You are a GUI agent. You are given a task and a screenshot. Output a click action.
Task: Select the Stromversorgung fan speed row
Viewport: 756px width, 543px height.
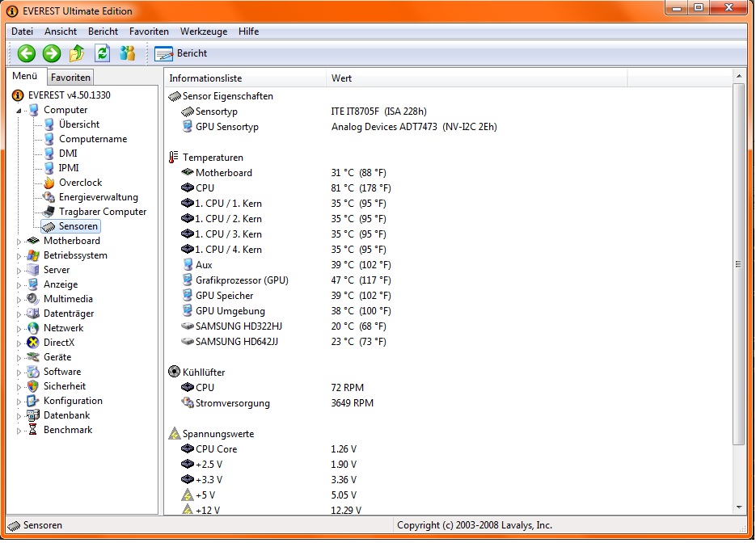(x=277, y=402)
